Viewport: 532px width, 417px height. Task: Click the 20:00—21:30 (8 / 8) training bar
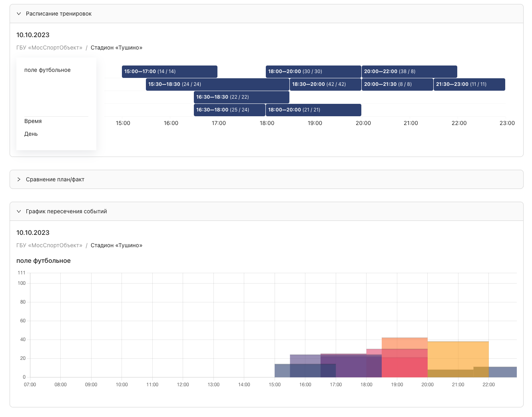pos(397,84)
